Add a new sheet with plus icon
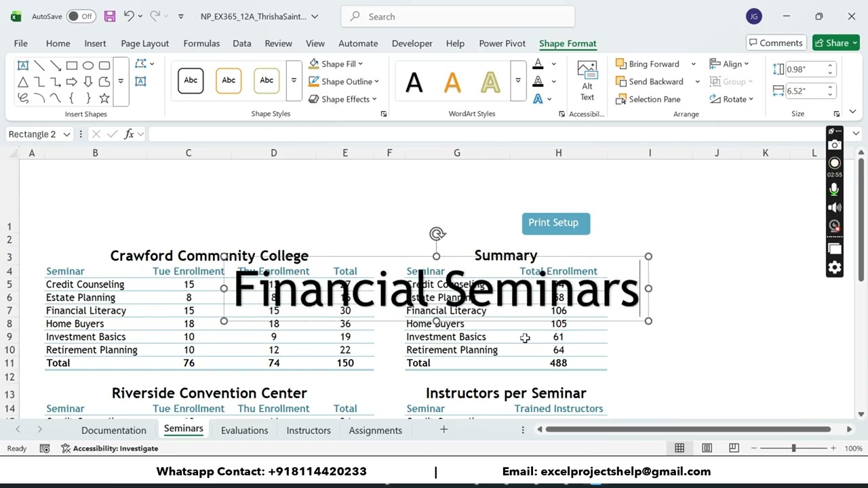Screen dimensions: 868x488 [x=443, y=429]
